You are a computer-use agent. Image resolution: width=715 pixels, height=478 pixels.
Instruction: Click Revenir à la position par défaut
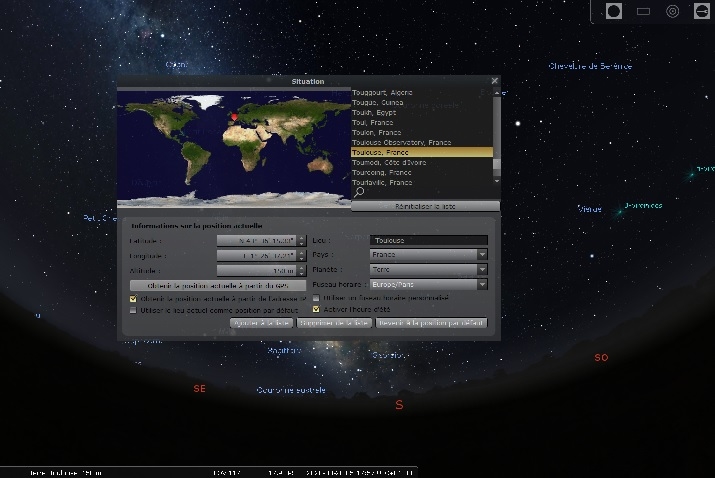click(x=431, y=323)
